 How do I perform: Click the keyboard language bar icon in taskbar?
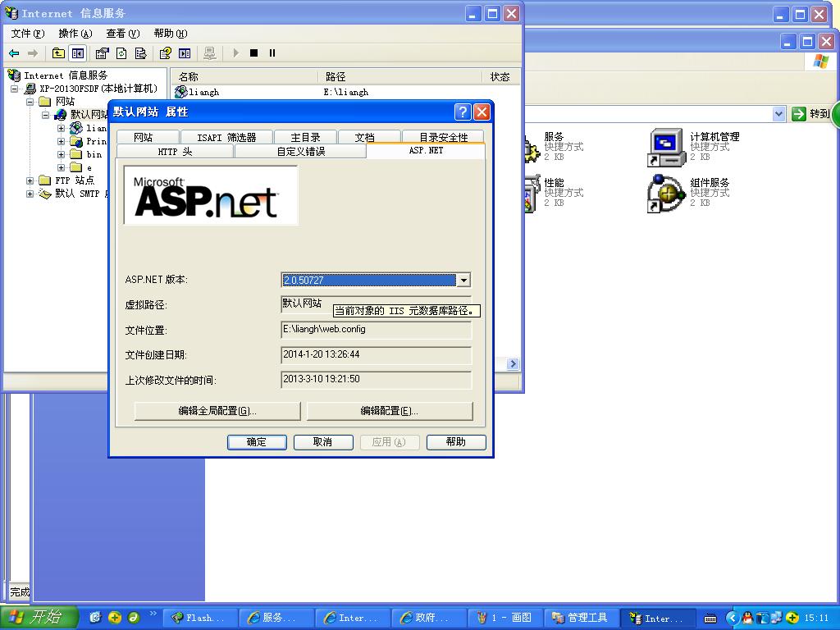tap(710, 619)
